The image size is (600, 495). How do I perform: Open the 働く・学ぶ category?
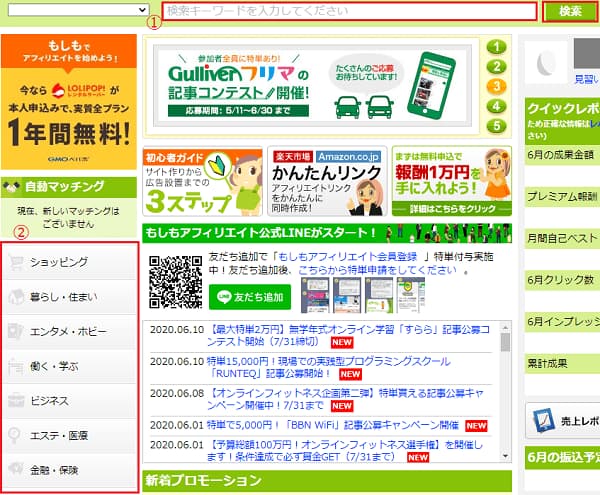71,366
